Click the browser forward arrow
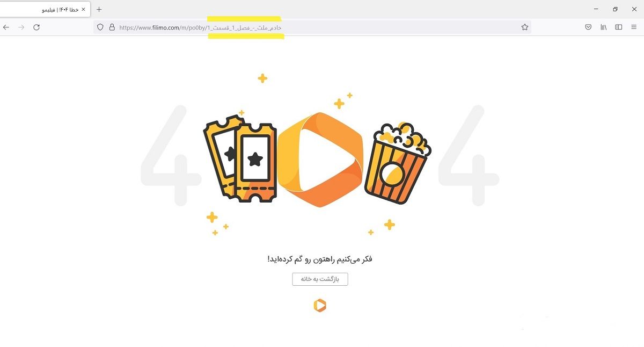644x347 pixels. (21, 27)
